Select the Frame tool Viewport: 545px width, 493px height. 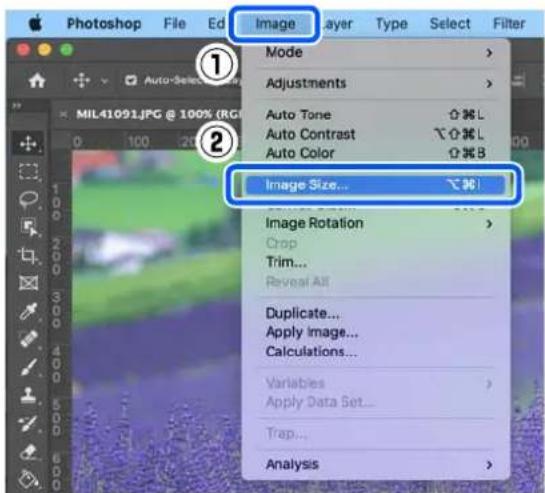[28, 283]
